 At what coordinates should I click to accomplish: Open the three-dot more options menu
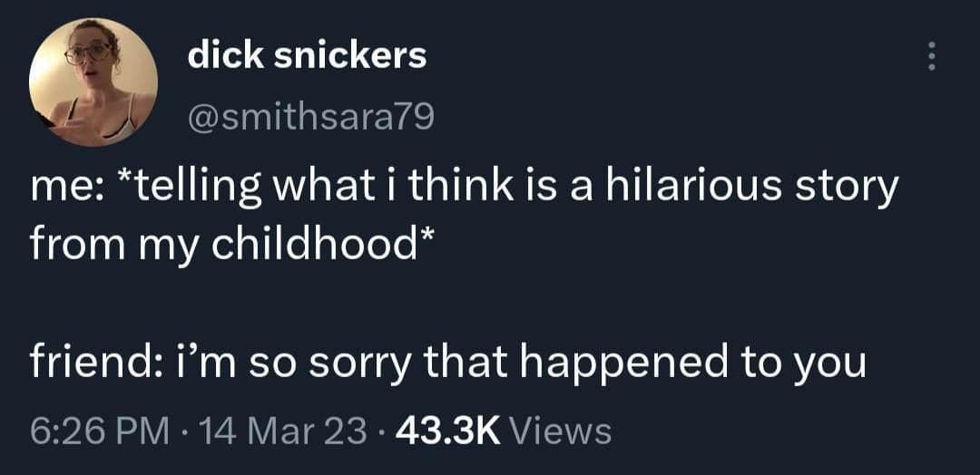point(931,56)
